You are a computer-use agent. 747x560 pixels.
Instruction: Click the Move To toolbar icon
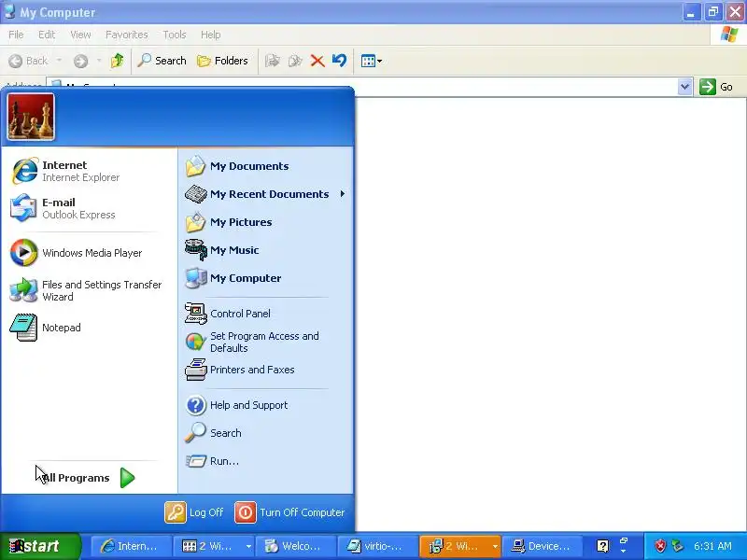coord(273,61)
